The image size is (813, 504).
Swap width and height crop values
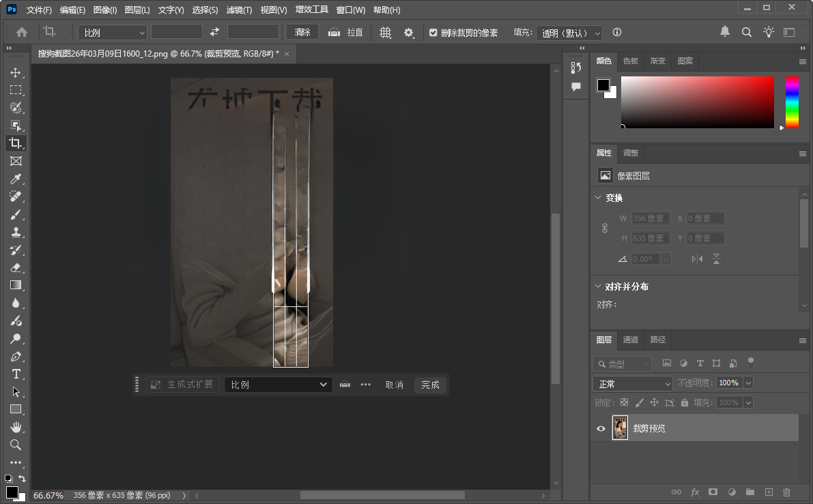(x=214, y=32)
